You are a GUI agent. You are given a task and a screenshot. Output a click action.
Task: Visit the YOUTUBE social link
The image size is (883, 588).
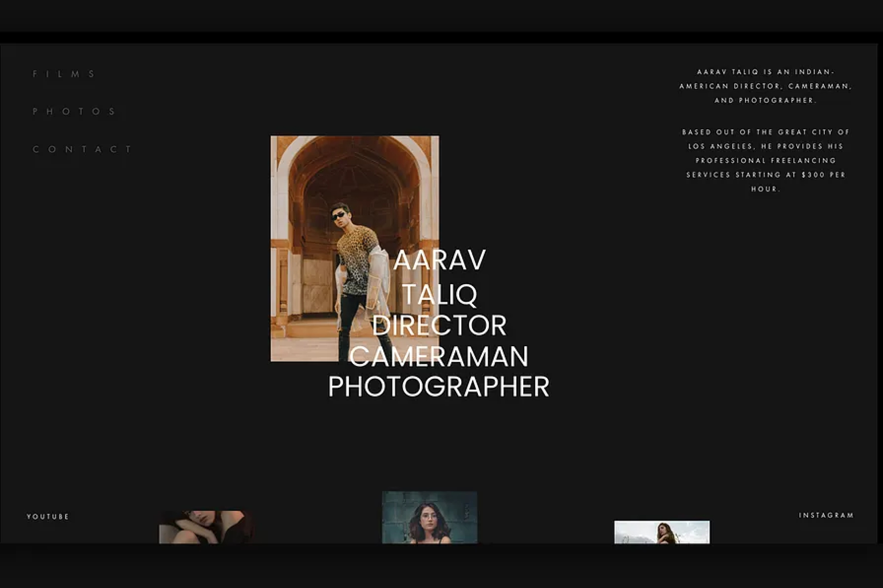point(48,517)
